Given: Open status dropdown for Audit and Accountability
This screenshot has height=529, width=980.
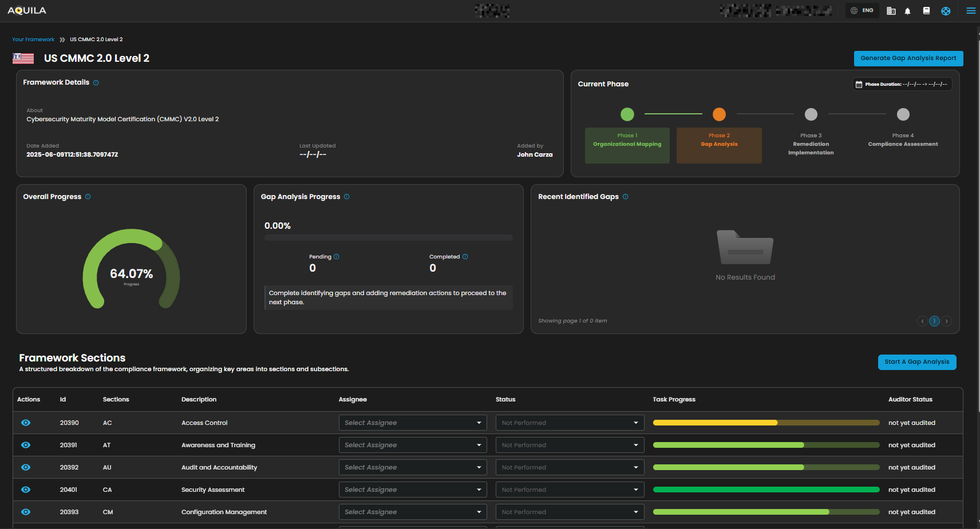Looking at the screenshot, I should point(570,467).
